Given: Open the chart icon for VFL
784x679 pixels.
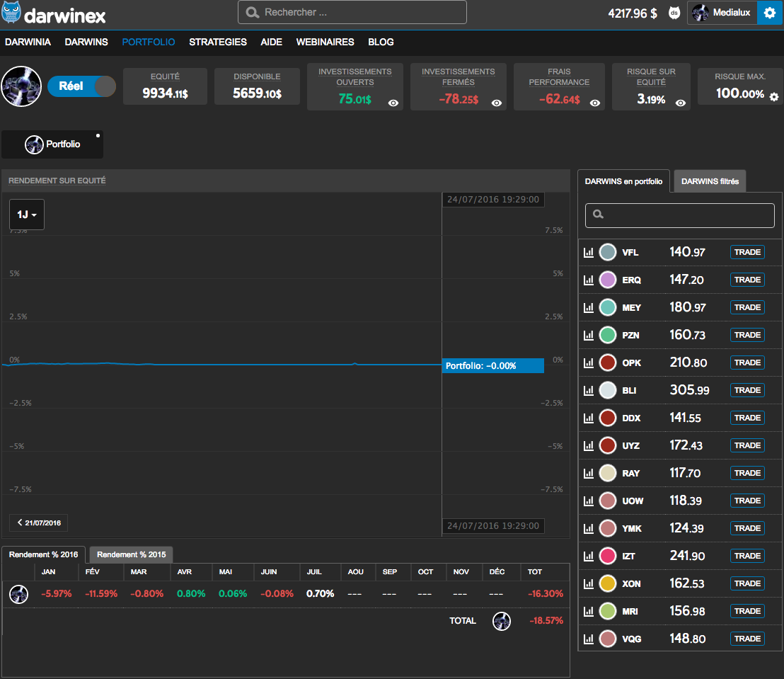Looking at the screenshot, I should 588,252.
